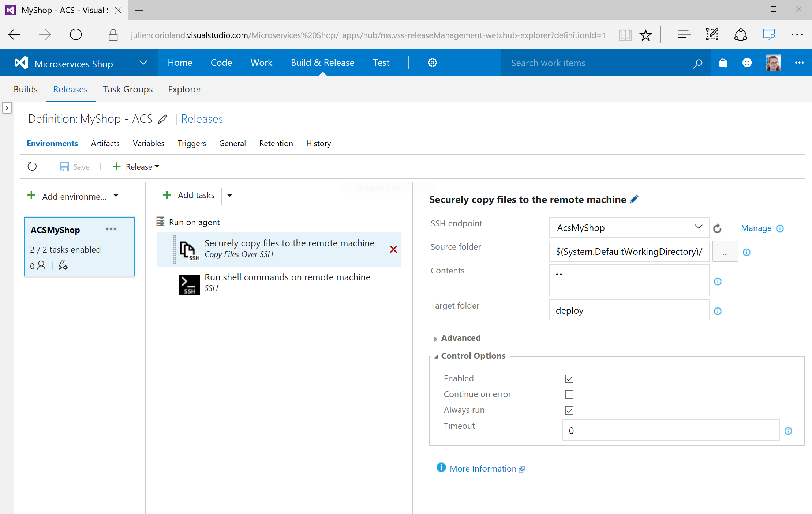Image resolution: width=812 pixels, height=514 pixels.
Task: Show Timeout info tooltip
Action: click(788, 431)
